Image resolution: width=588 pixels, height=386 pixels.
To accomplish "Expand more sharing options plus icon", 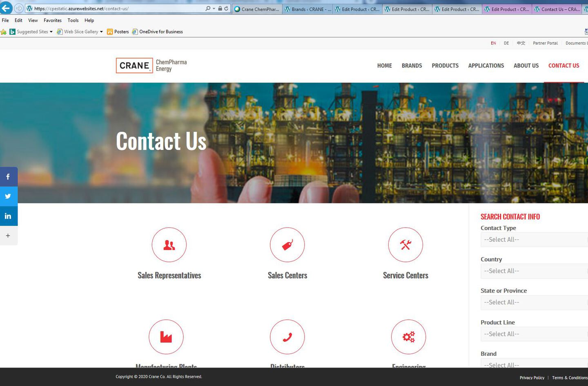I will coord(8,236).
